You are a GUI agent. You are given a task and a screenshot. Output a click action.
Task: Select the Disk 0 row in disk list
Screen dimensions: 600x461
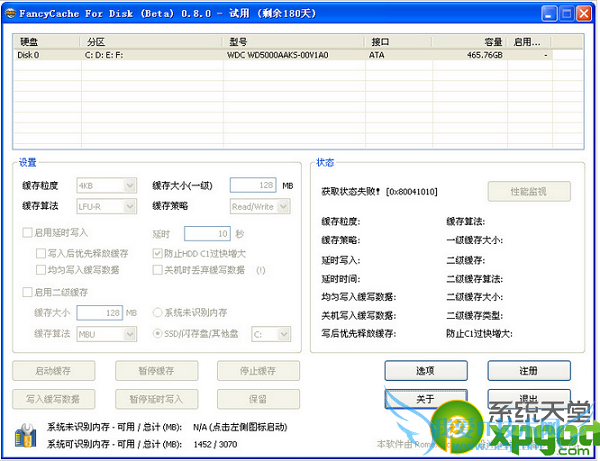[283, 55]
